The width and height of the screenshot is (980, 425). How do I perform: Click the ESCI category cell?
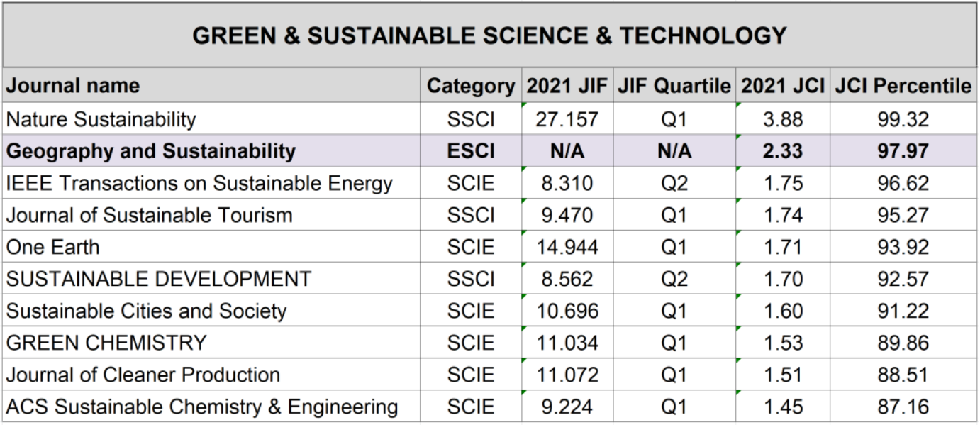pyautogui.click(x=471, y=151)
